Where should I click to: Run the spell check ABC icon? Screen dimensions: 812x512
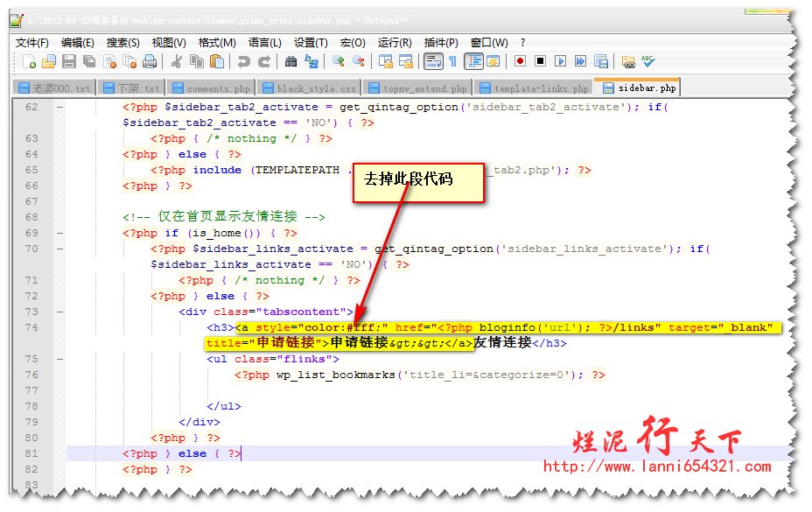(647, 61)
